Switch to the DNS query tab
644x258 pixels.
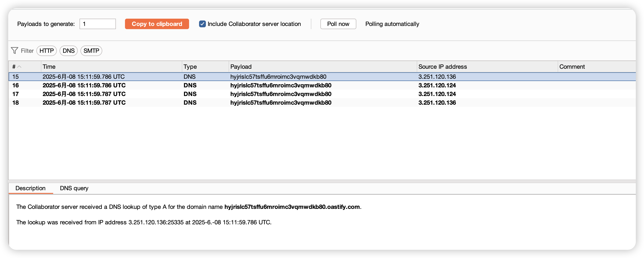74,188
